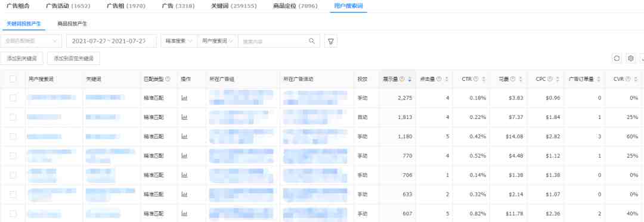Expand the 用户搜索词 search field dropdown
The image size is (644, 222).
[x=218, y=41]
